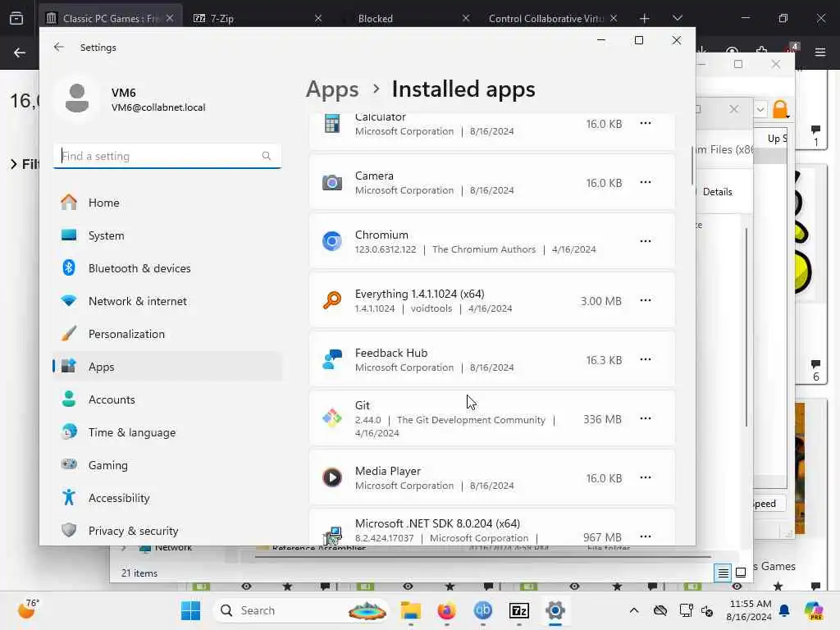Open Time & language settings
Screen dimensions: 840x630
(167, 432)
